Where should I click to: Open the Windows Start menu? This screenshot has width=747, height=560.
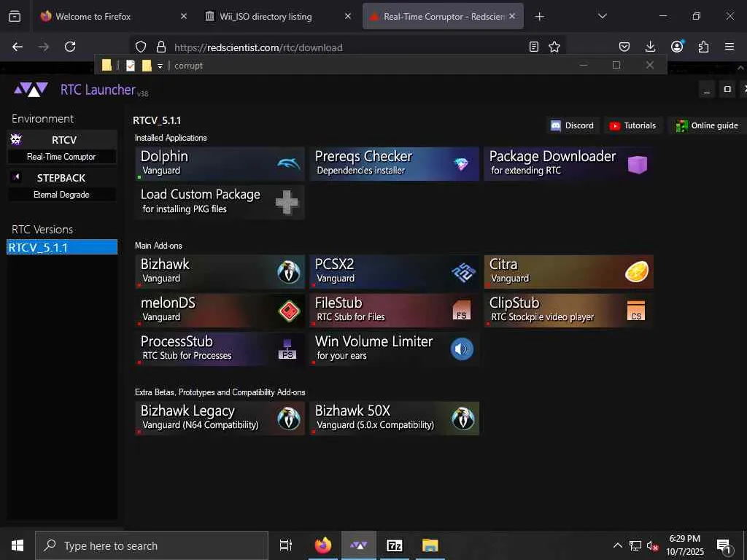(x=18, y=545)
